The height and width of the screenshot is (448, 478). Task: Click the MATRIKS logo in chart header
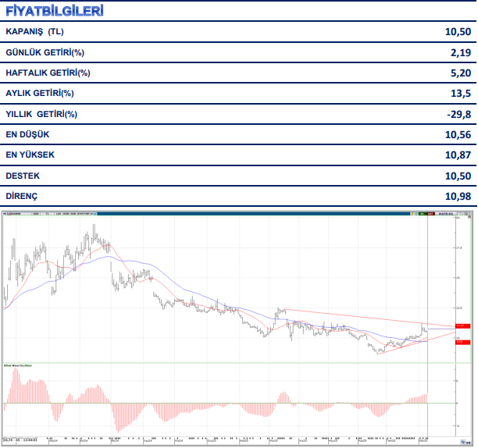click(x=445, y=212)
